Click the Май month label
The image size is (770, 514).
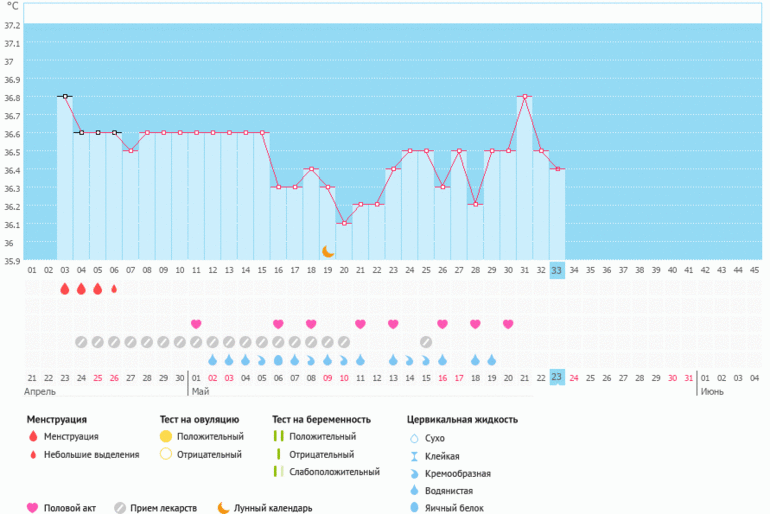click(x=201, y=391)
